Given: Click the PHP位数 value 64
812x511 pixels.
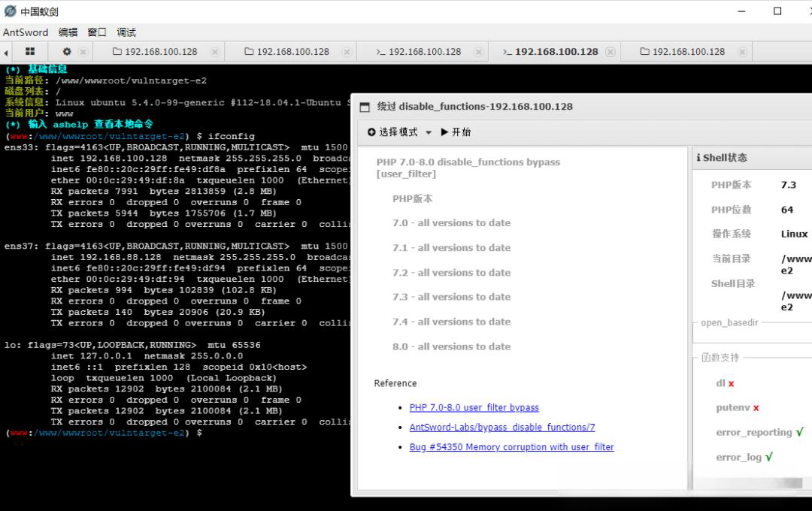Looking at the screenshot, I should pyautogui.click(x=787, y=210).
